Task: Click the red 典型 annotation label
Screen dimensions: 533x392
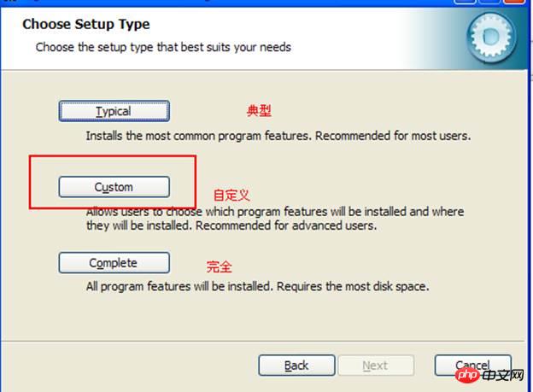Action: point(259,111)
